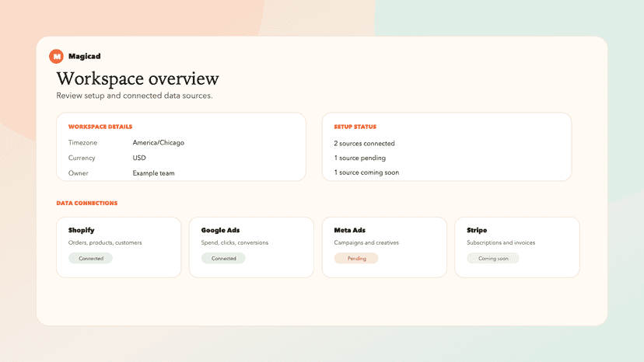
Task: Click 'Orders, products, customers' description
Action: [105, 242]
